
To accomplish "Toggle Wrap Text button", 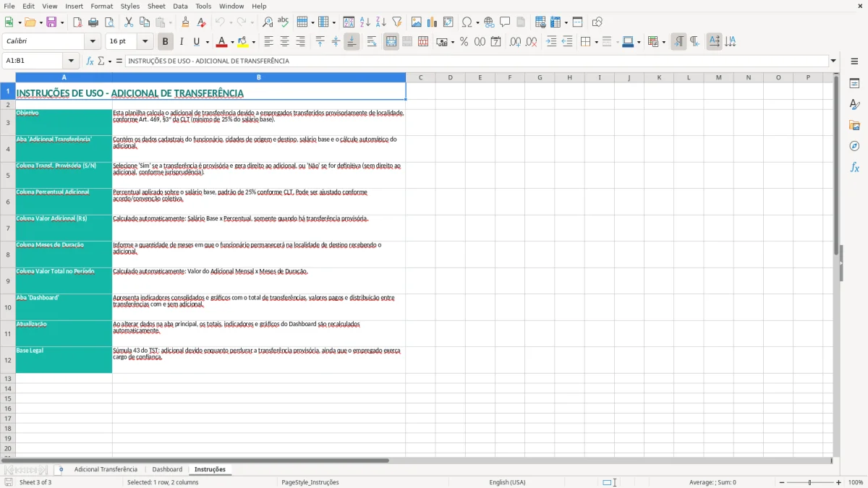I will click(x=371, y=42).
